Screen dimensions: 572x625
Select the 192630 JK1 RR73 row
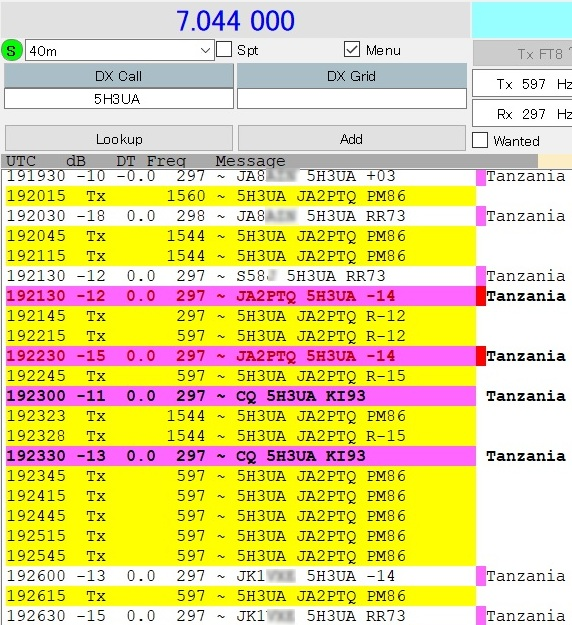241,616
